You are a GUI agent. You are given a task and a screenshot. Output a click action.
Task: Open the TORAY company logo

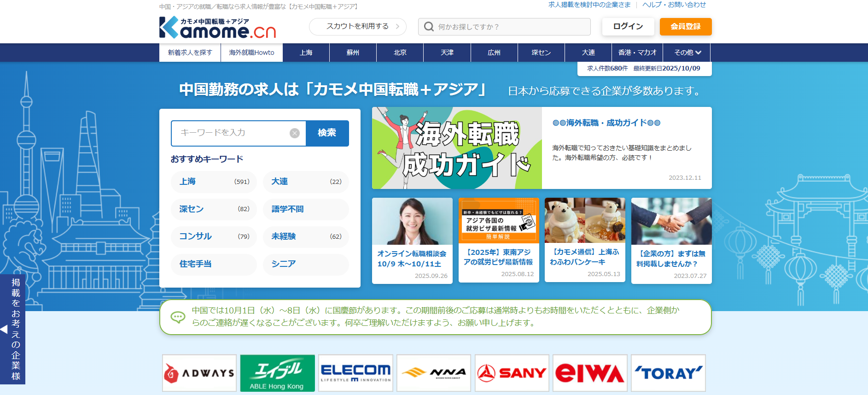(x=668, y=373)
